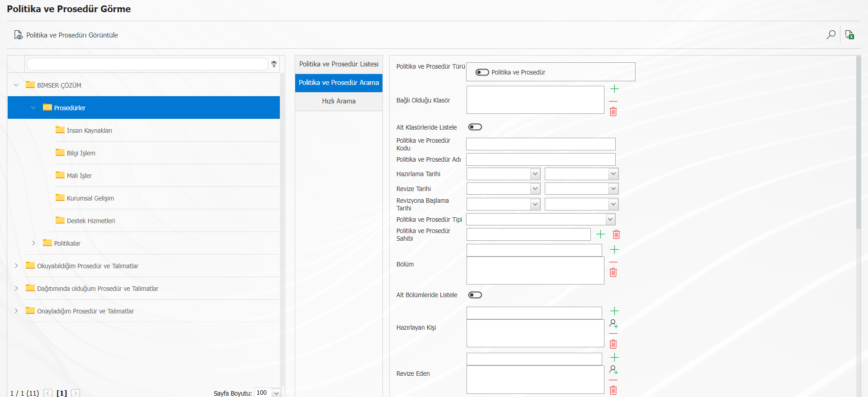Enable Alt Bölümleride Listele switch
The height and width of the screenshot is (397, 868).
[475, 295]
